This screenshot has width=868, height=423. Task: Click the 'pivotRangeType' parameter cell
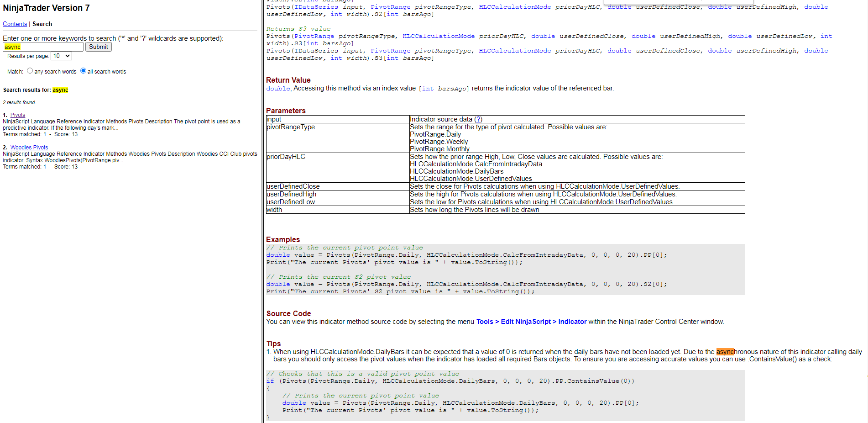pyautogui.click(x=338, y=138)
